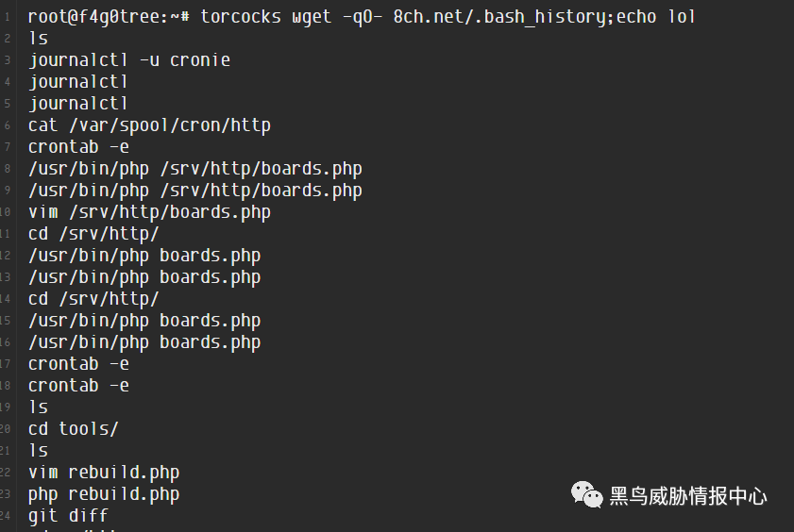
Task: Click line number 1 in gutter
Action: click(x=8, y=17)
